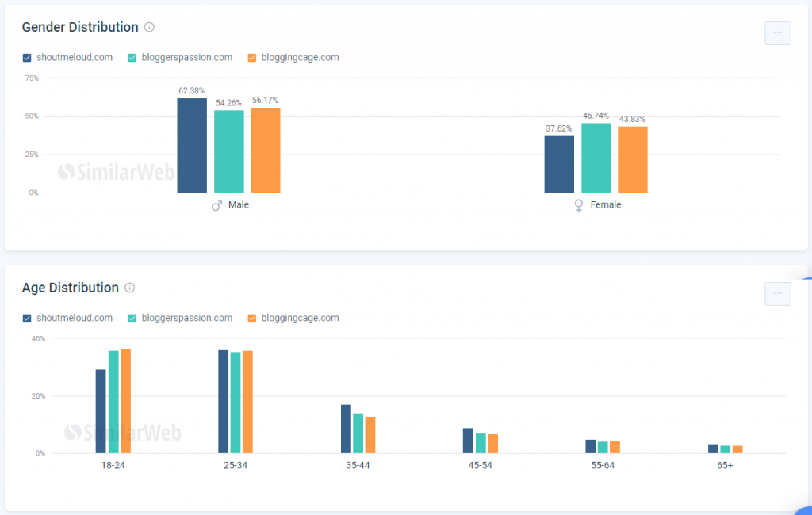Screen dimensions: 812x515
Task: Click the 62.38% value label
Action: coord(192,90)
